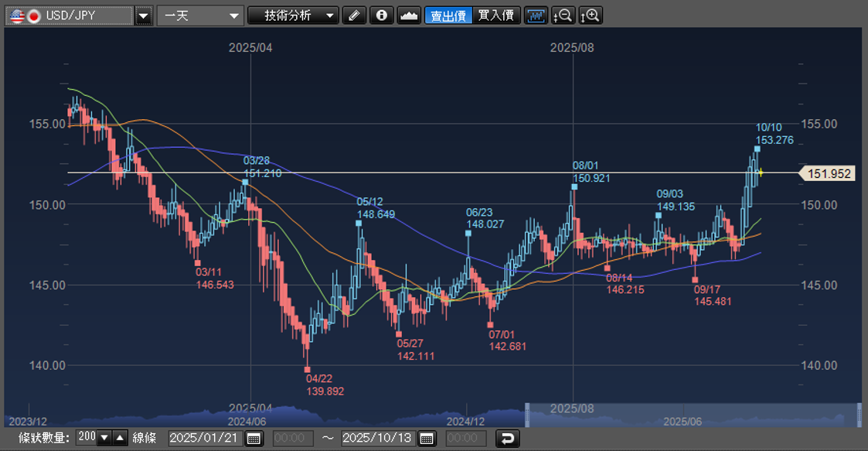Click the end date field 2025/10/13
868x451 pixels.
tap(376, 439)
